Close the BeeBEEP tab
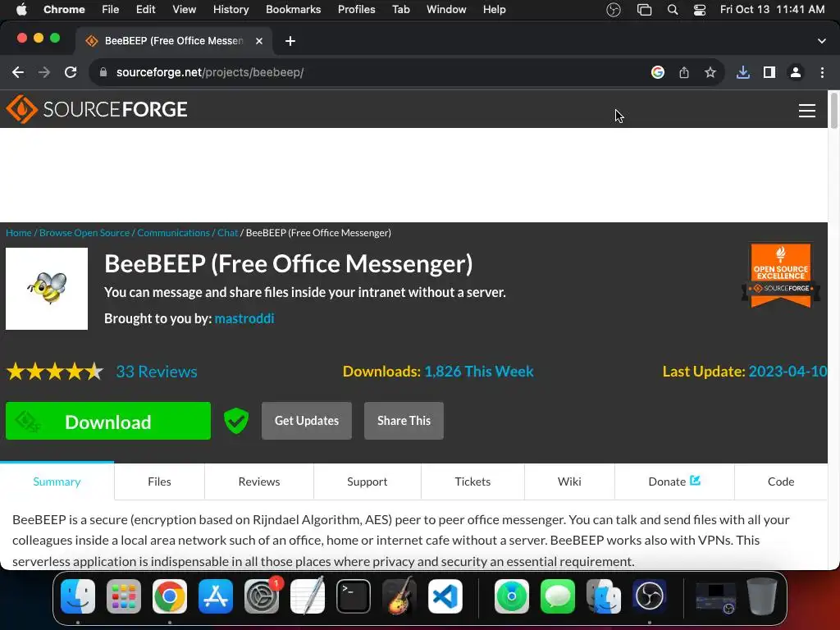This screenshot has height=630, width=840. click(259, 41)
